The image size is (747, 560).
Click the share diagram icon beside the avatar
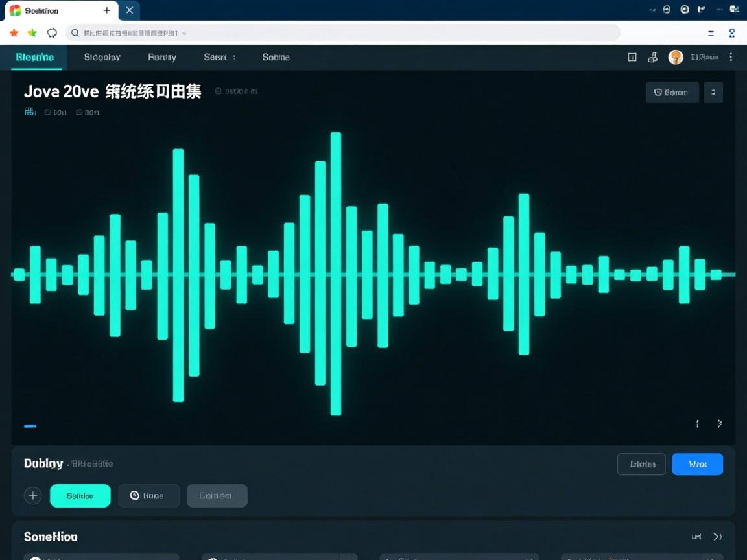[653, 57]
